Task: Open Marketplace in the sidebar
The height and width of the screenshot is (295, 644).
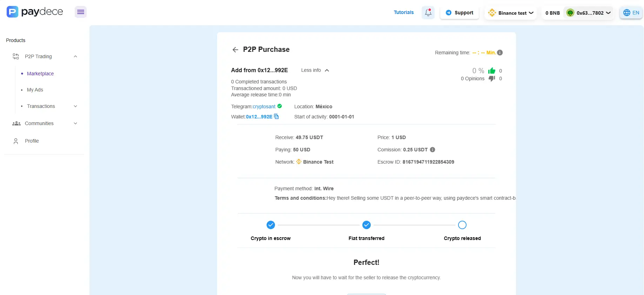Action: click(40, 74)
